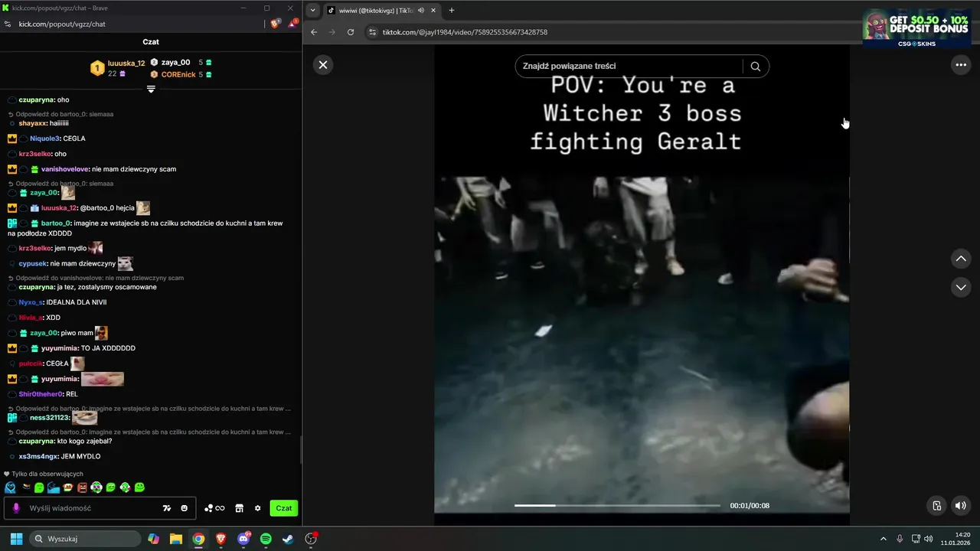
Task: Click the green 'Czat' send button
Action: (x=284, y=508)
